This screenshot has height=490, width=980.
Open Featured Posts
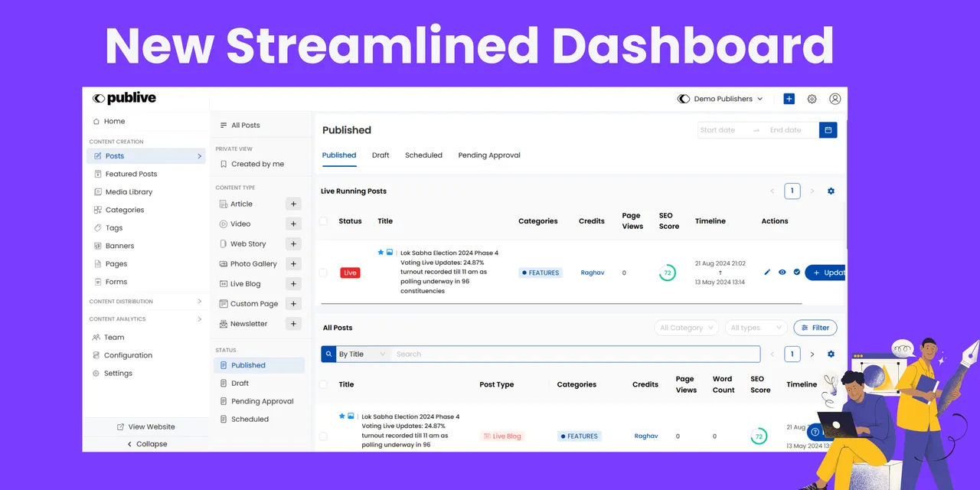point(131,174)
